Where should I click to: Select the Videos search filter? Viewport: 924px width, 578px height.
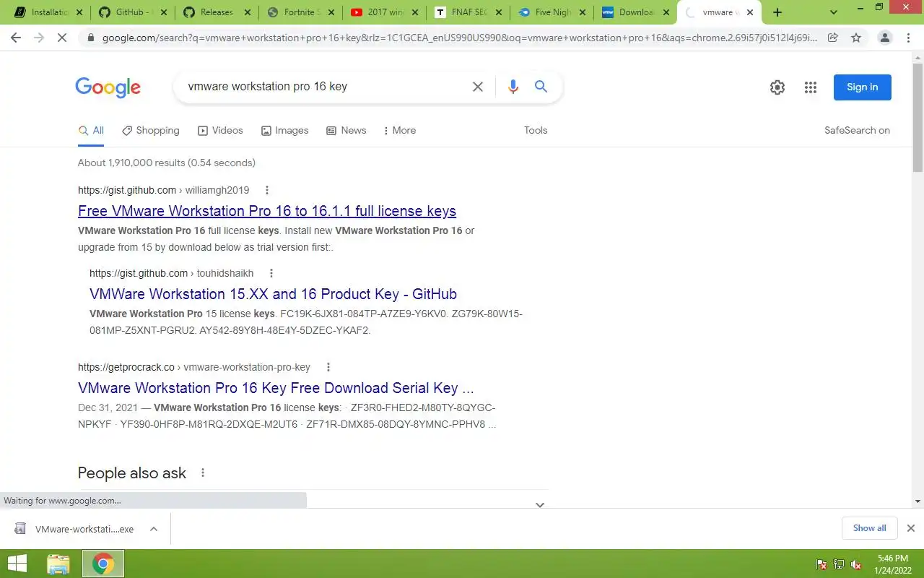pyautogui.click(x=220, y=131)
